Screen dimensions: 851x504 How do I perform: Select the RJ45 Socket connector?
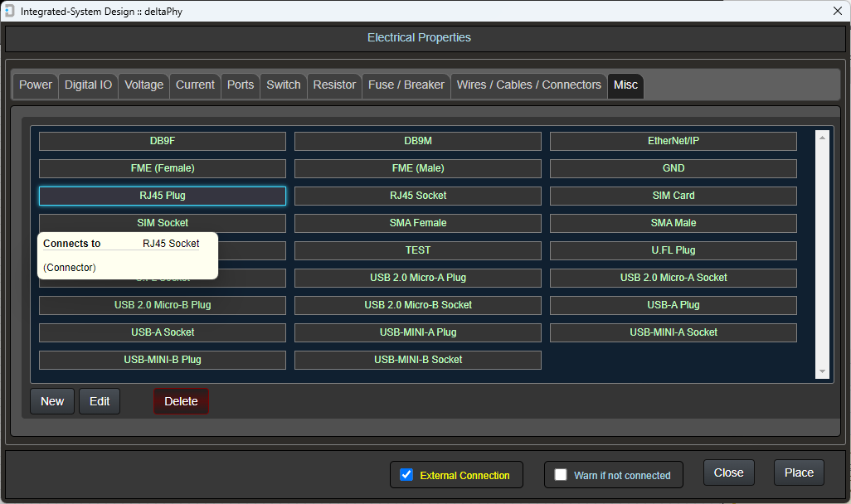click(418, 196)
